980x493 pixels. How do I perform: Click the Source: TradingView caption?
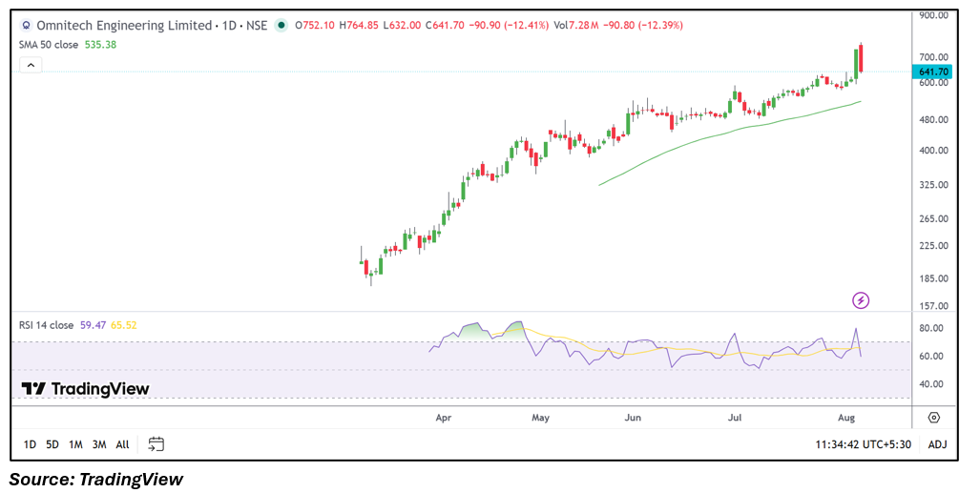[95, 480]
